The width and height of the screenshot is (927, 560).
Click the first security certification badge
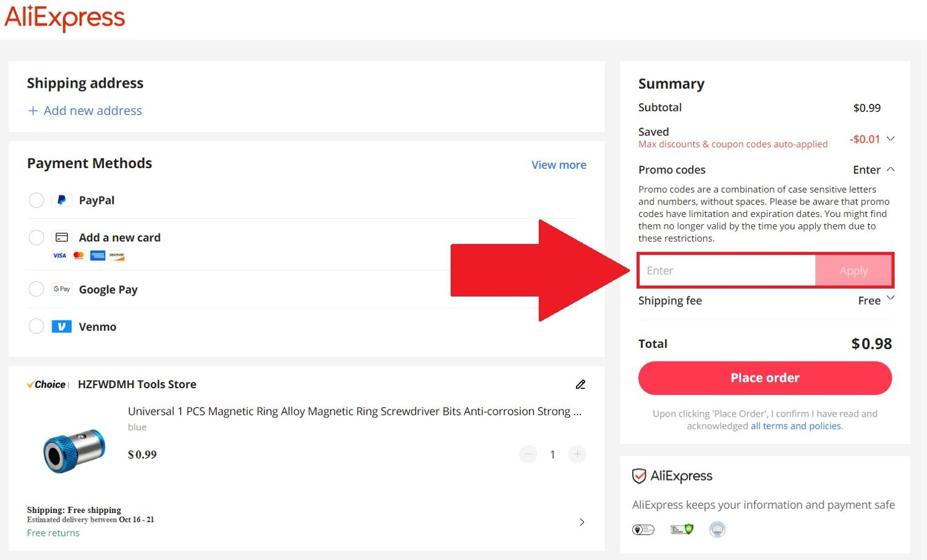643,530
